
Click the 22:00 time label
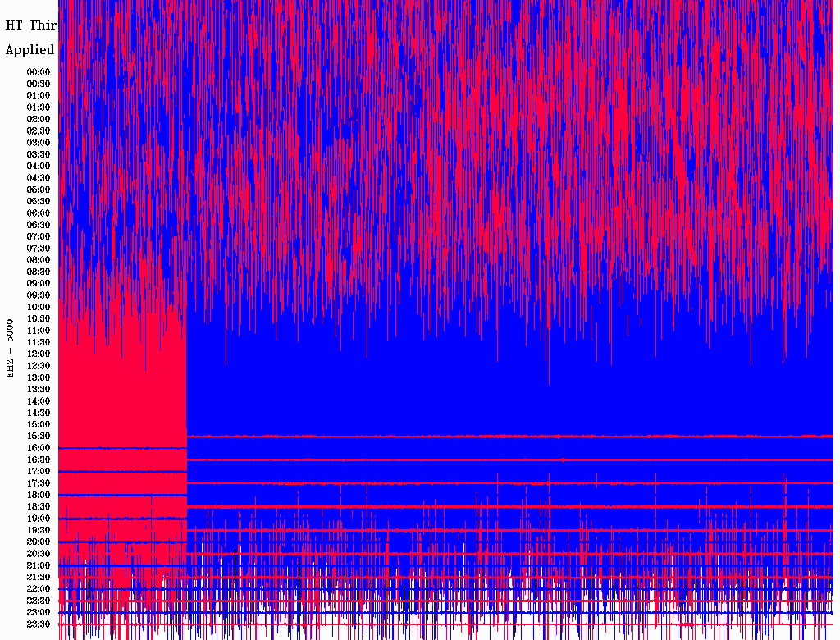(39, 589)
